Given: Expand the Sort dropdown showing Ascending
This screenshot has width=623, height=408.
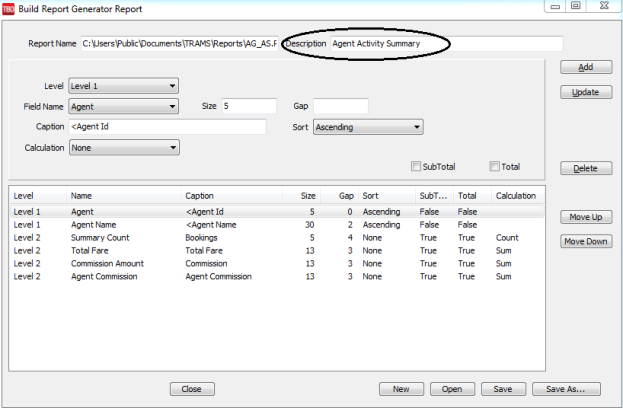Looking at the screenshot, I should [368, 127].
